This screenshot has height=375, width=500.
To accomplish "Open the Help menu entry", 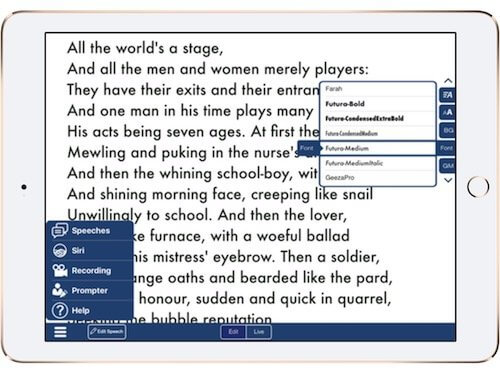I will pyautogui.click(x=89, y=311).
